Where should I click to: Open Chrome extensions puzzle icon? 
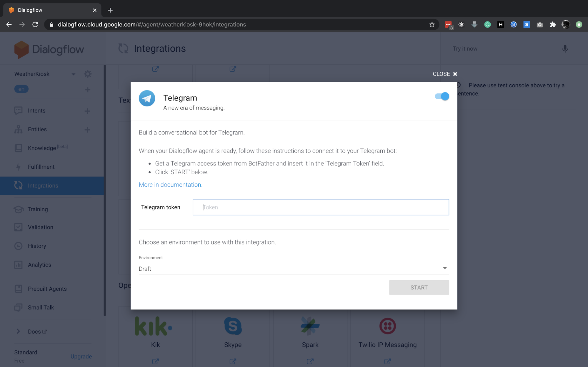[553, 25]
